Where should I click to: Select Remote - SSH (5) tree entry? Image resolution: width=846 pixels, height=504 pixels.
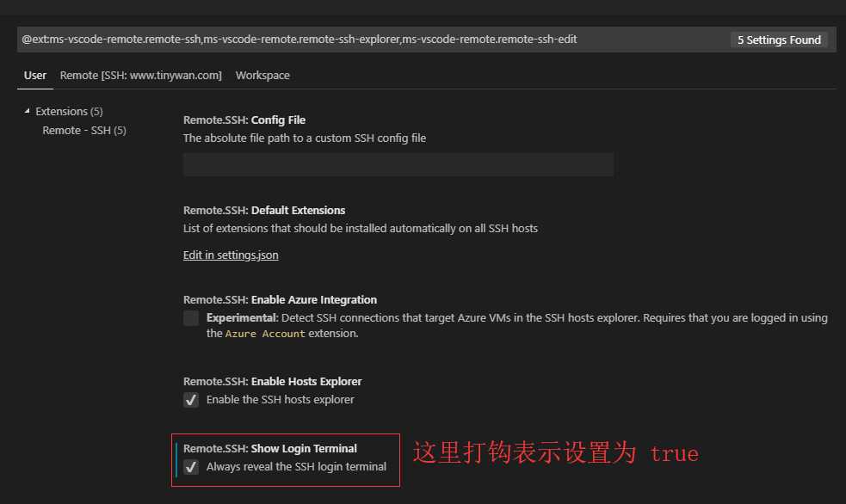84,131
